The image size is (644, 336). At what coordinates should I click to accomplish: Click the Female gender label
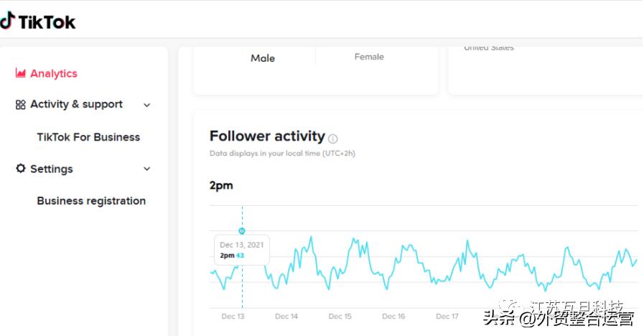[369, 57]
